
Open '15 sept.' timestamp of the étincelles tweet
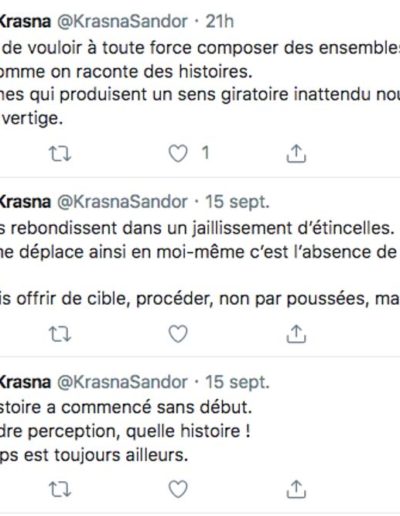(237, 202)
